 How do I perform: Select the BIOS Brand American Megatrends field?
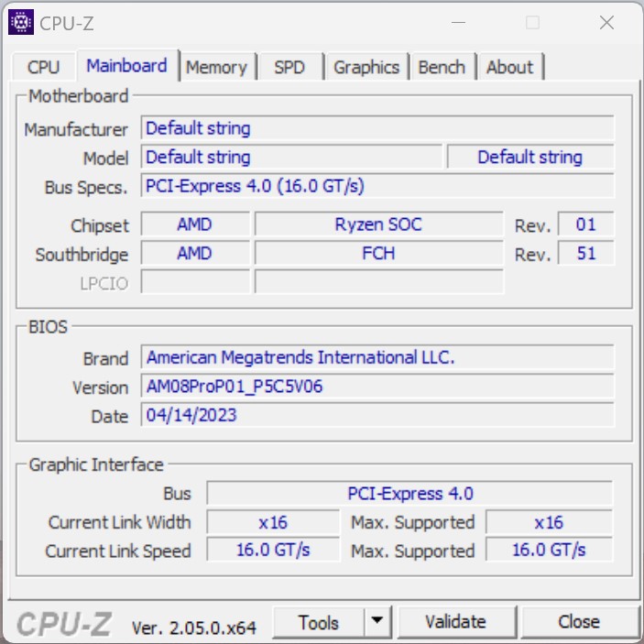[x=377, y=357]
